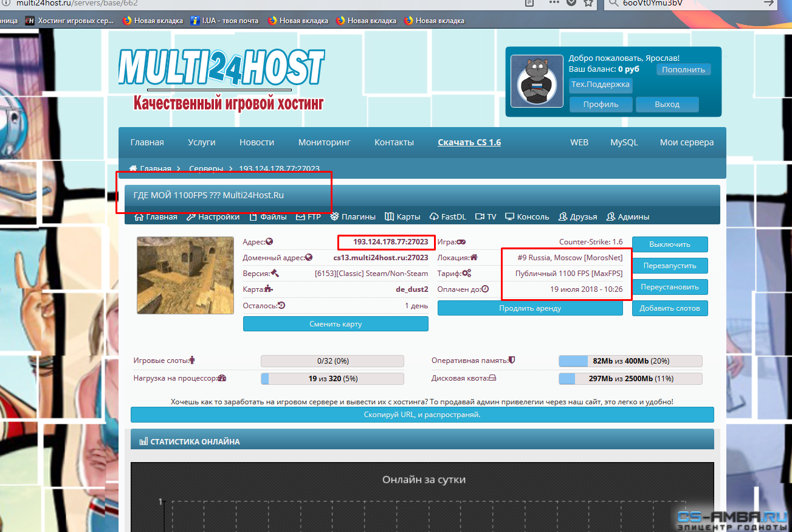Click the ГДЕ МОЙ 1100FPS ??? server title
This screenshot has height=532, width=792.
(208, 195)
